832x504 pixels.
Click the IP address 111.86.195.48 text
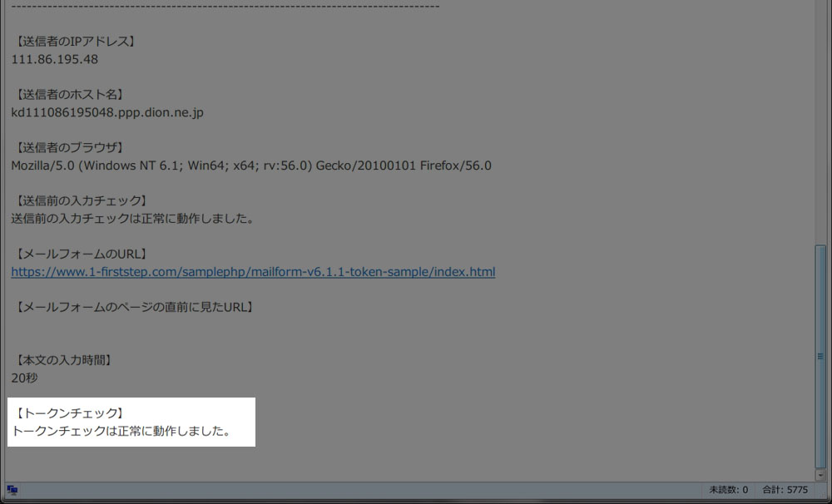55,59
